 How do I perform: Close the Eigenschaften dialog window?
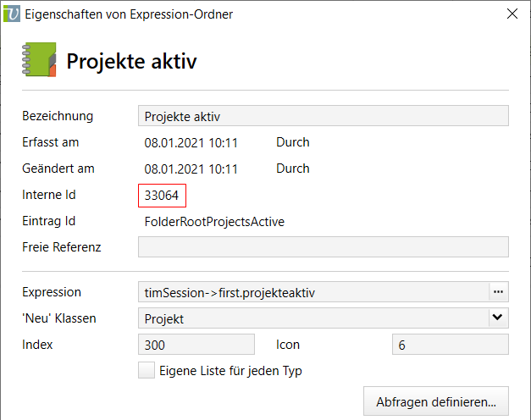pos(512,14)
